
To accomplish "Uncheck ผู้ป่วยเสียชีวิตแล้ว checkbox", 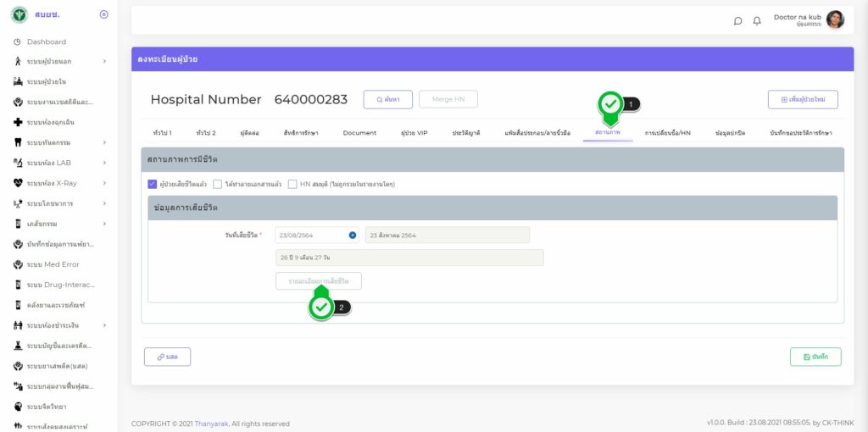I will 153,183.
